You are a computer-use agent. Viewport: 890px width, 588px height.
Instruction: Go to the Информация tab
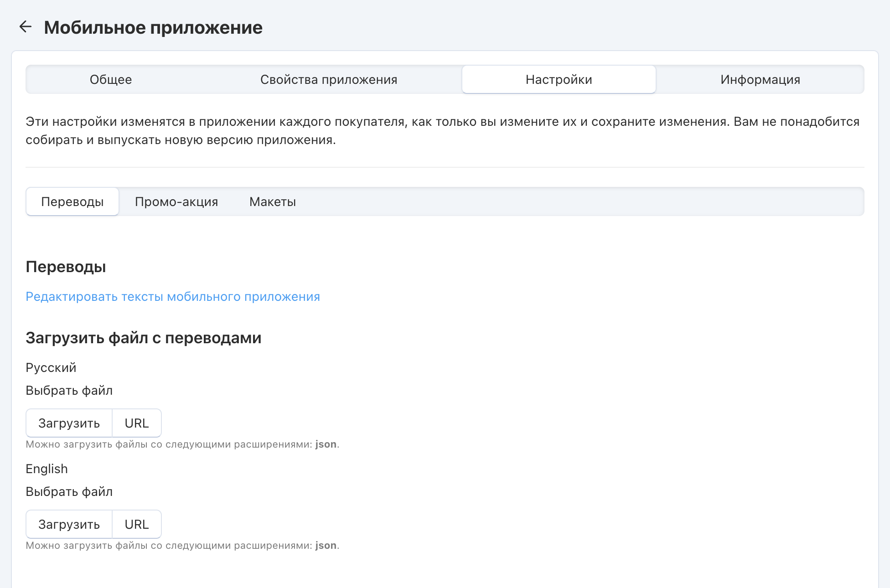tap(760, 80)
